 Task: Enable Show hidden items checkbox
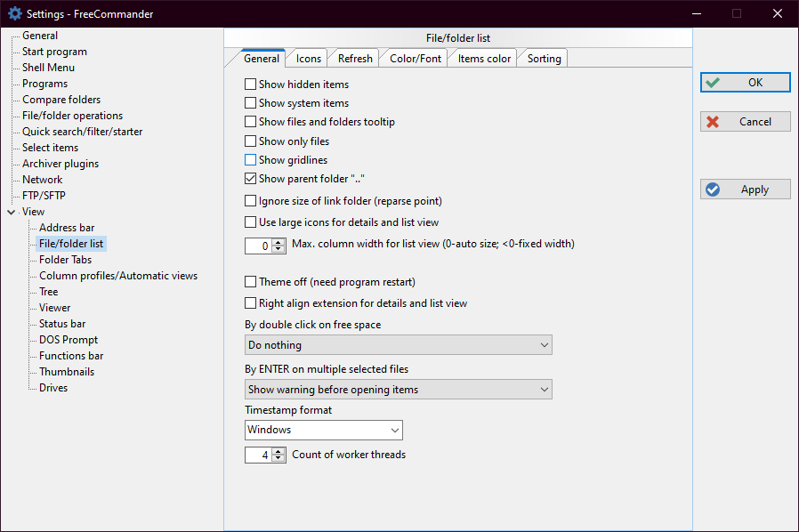coord(250,85)
